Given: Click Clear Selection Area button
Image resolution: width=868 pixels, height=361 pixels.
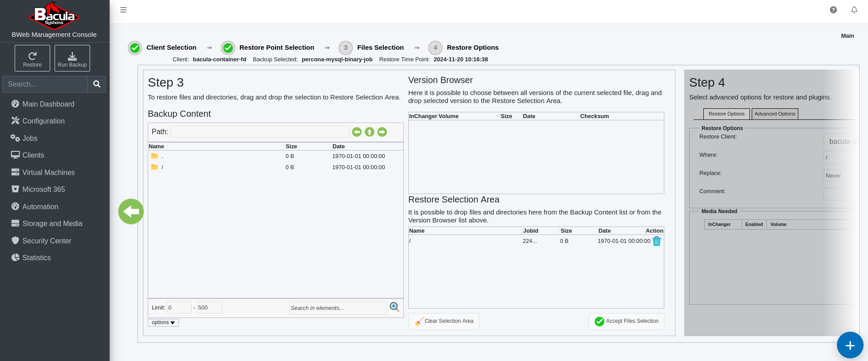Looking at the screenshot, I should tap(444, 321).
